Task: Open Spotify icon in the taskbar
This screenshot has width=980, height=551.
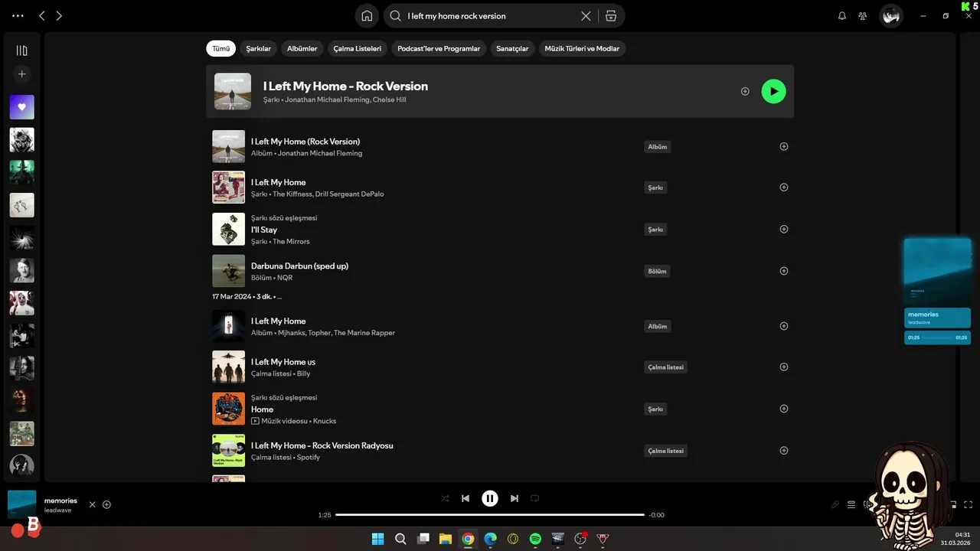Action: click(535, 539)
